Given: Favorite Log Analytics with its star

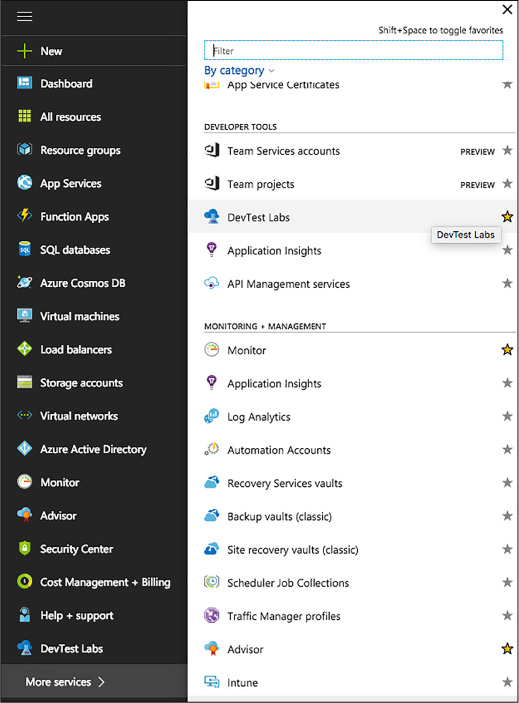Looking at the screenshot, I should pyautogui.click(x=507, y=417).
